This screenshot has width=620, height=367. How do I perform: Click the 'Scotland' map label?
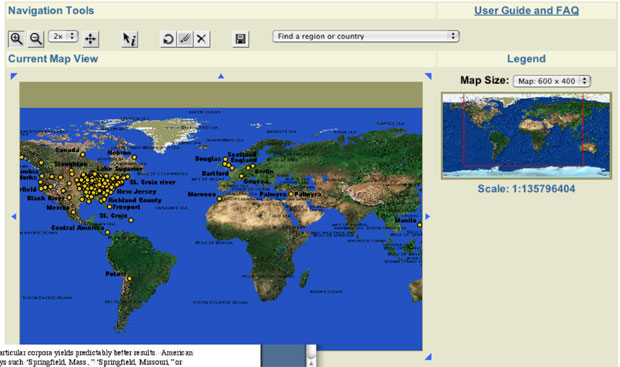coord(242,154)
